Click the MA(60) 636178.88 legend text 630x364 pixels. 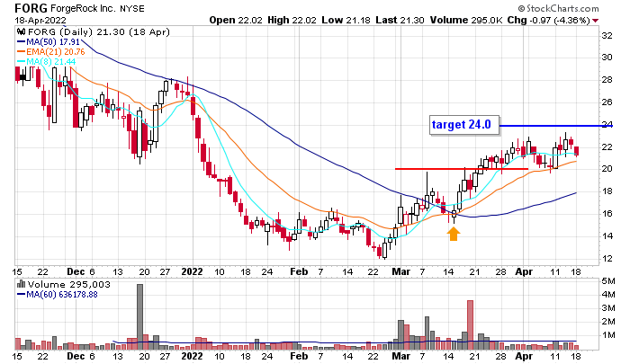click(x=62, y=295)
